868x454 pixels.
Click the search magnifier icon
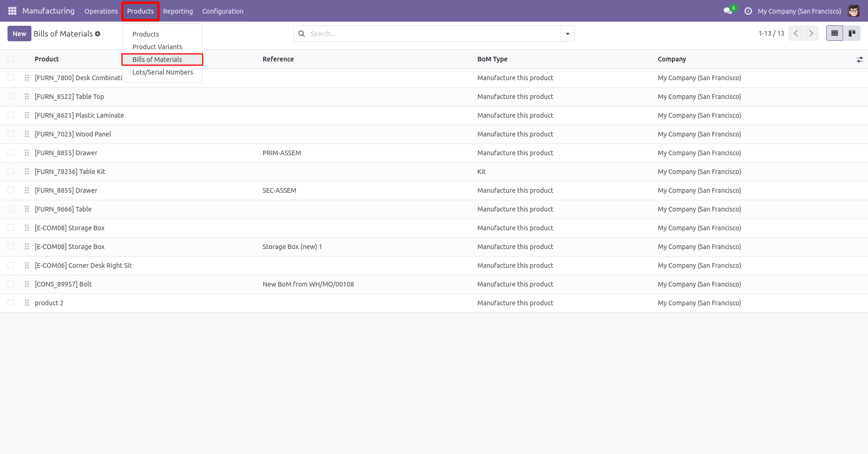(x=302, y=34)
